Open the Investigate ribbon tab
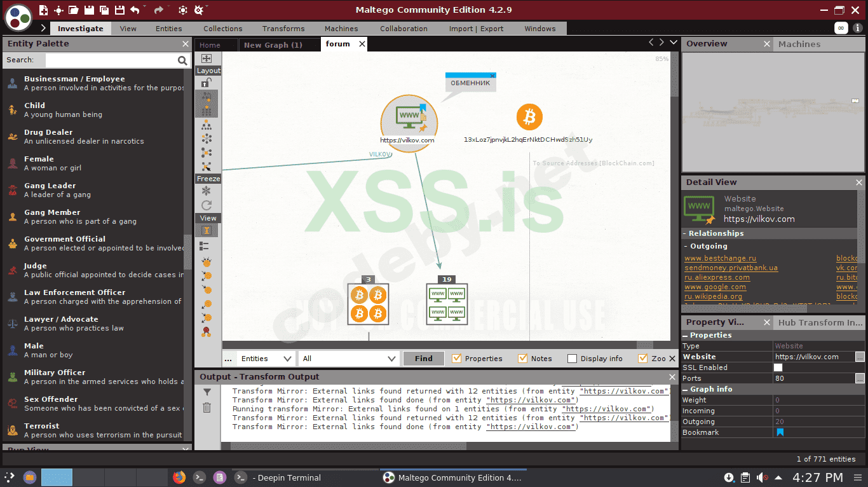 point(81,29)
